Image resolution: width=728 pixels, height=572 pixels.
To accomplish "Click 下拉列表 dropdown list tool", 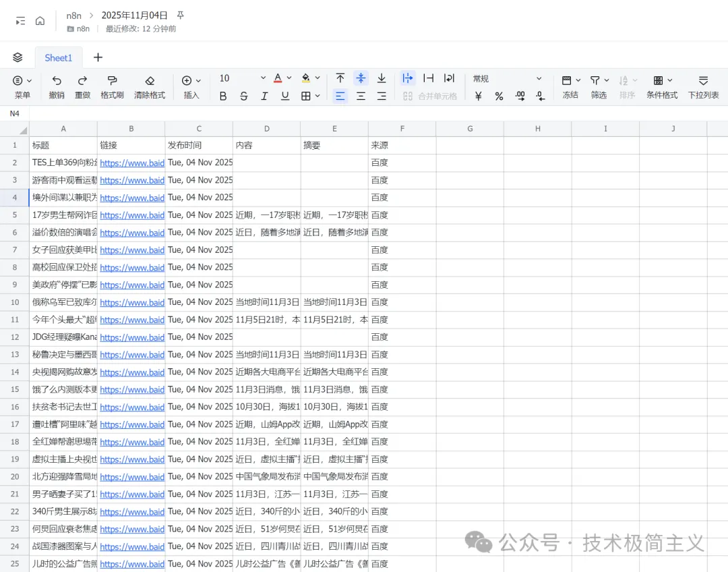I will click(x=703, y=87).
